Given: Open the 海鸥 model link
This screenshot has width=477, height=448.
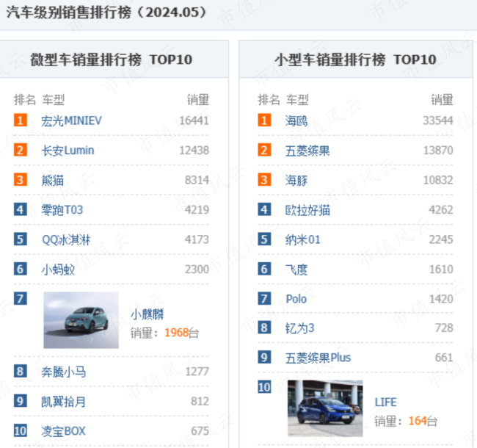Looking at the screenshot, I should (x=296, y=120).
